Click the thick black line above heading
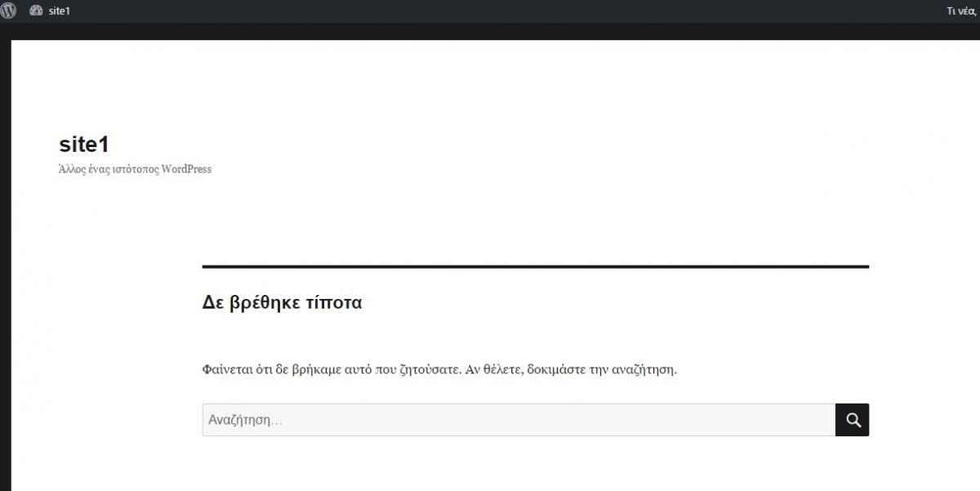 coord(536,266)
